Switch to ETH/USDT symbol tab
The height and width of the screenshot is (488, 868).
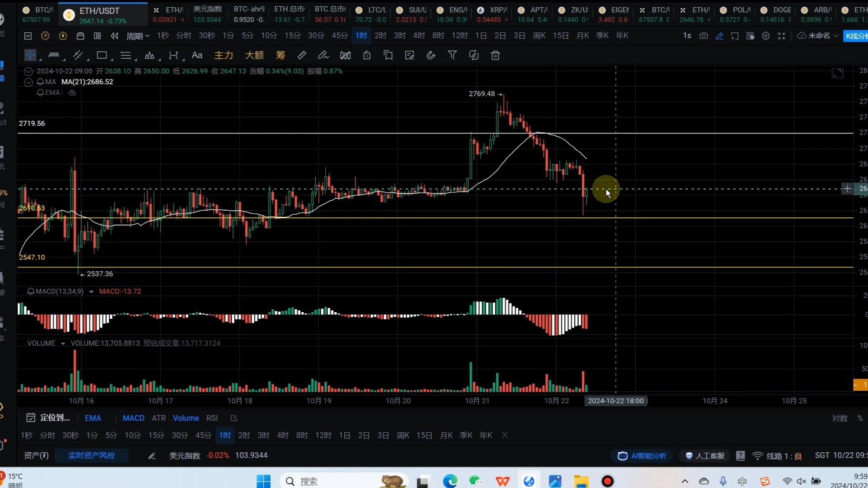click(103, 15)
